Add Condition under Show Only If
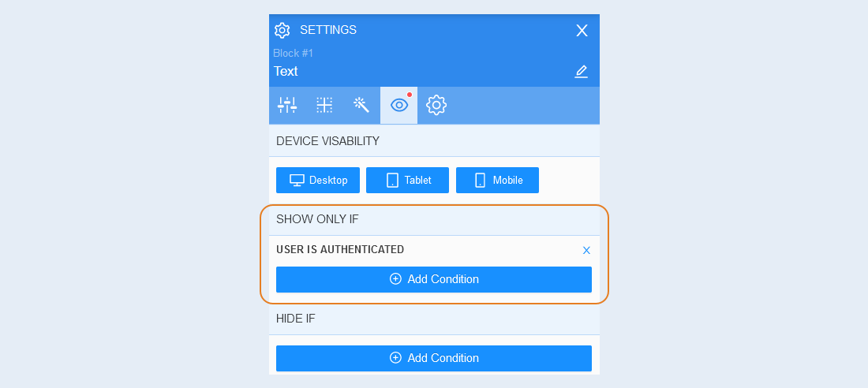The height and width of the screenshot is (388, 868). (434, 279)
